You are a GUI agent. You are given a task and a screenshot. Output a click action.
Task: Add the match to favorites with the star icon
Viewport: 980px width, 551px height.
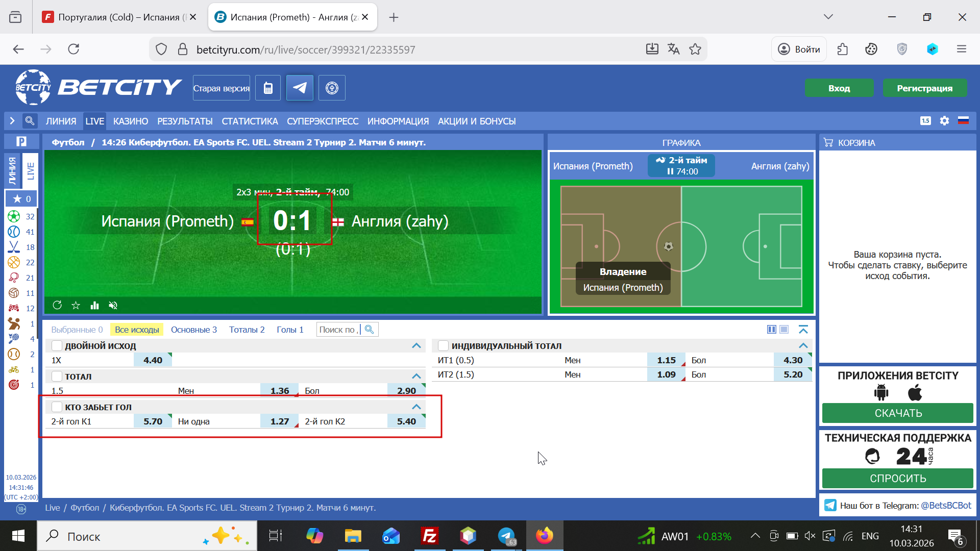pos(76,306)
